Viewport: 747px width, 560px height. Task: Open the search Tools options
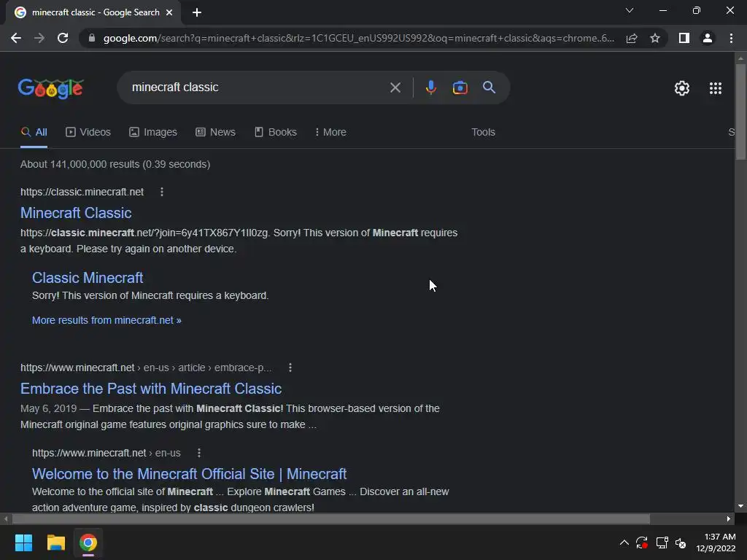pos(483,133)
